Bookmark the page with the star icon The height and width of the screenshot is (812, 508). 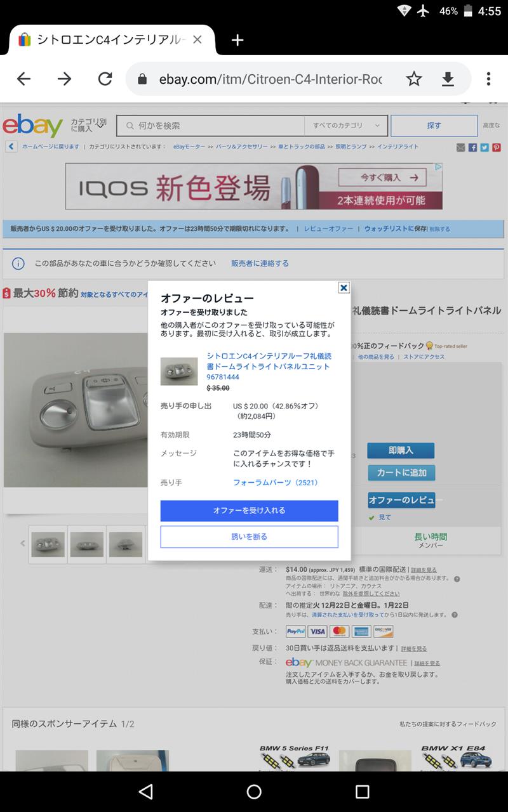(414, 79)
